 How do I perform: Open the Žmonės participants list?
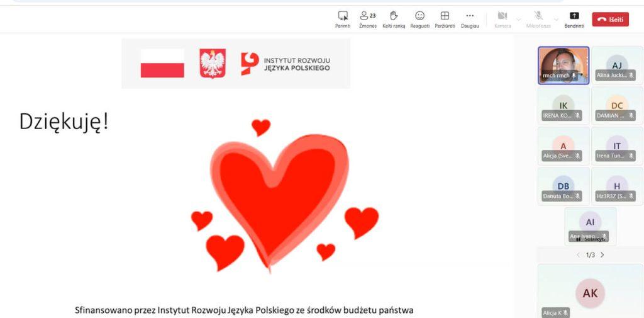[367, 16]
